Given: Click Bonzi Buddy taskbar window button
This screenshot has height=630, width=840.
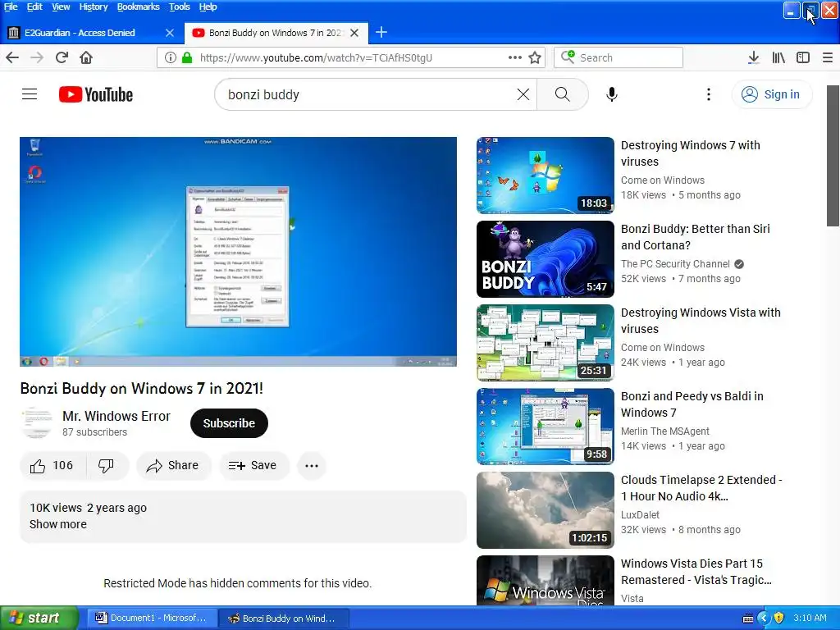Looking at the screenshot, I should click(284, 619).
